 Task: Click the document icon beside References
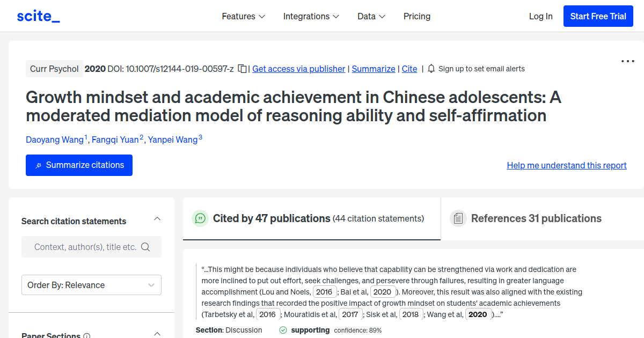point(459,218)
